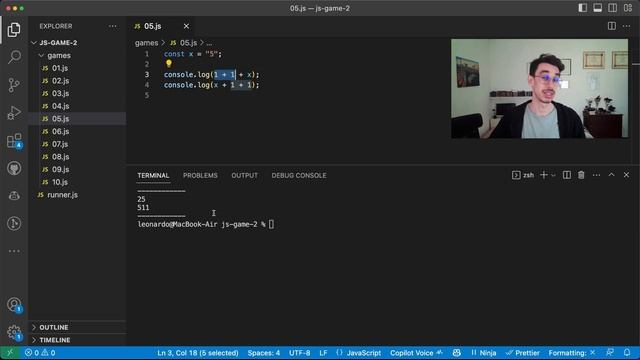Open the Source Control view
The image size is (640, 360).
(x=14, y=85)
